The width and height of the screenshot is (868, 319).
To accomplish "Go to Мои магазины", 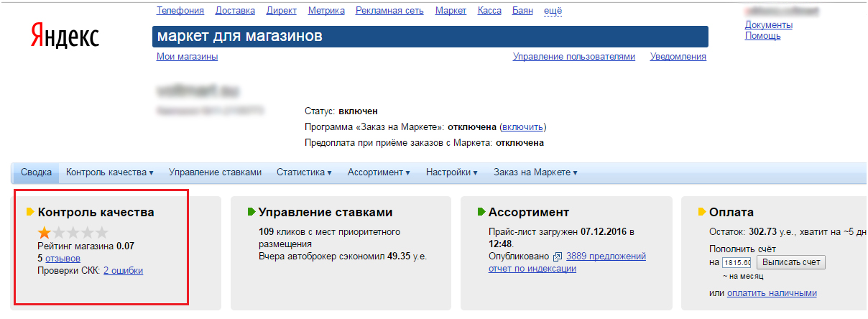I will (x=188, y=57).
